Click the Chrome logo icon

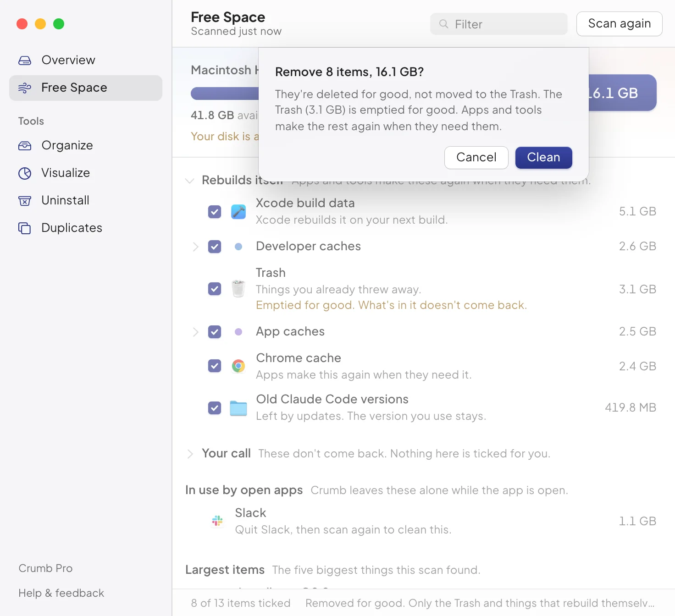pos(238,366)
